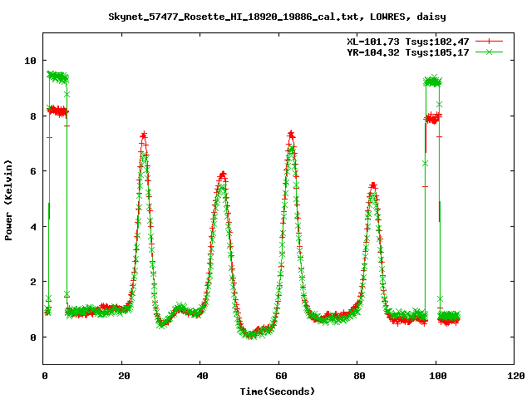Click the plot title Skynet_57477_Rosette_HI text
Viewport: 532px width, 399px height.
pyautogui.click(x=277, y=17)
